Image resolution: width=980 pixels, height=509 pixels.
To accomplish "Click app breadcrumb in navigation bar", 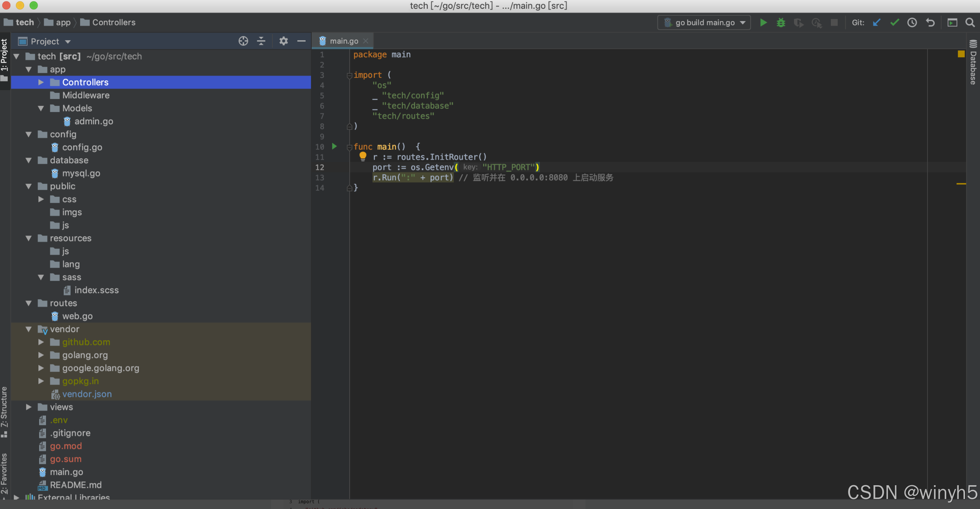I will pos(58,22).
